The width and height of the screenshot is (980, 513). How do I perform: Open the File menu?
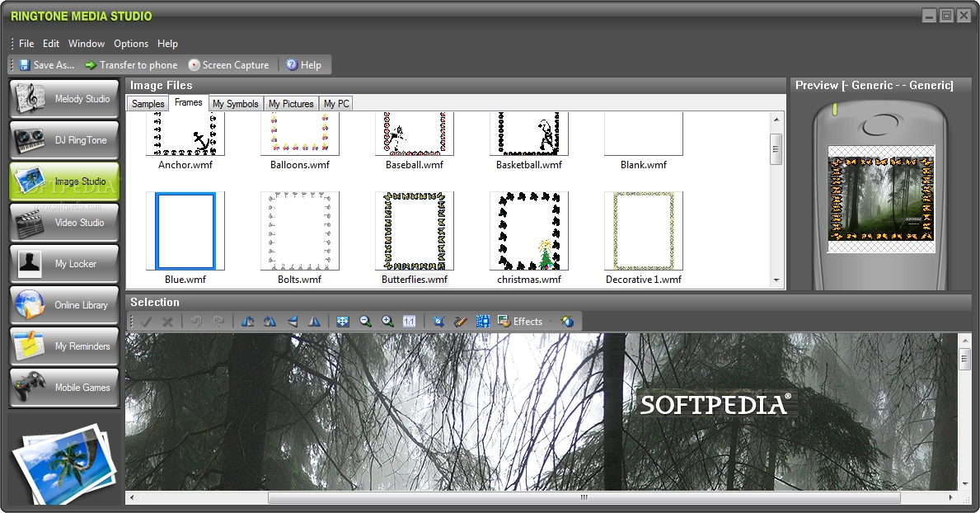point(26,44)
